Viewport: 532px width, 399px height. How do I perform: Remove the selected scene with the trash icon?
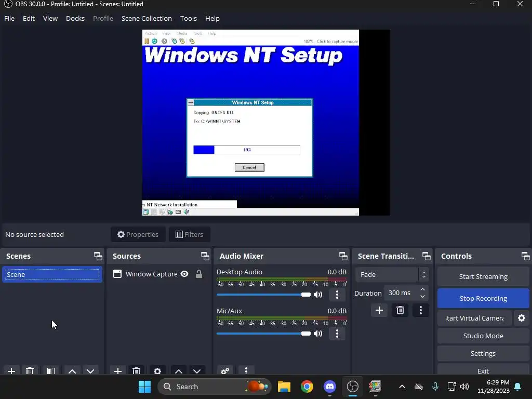pos(30,371)
